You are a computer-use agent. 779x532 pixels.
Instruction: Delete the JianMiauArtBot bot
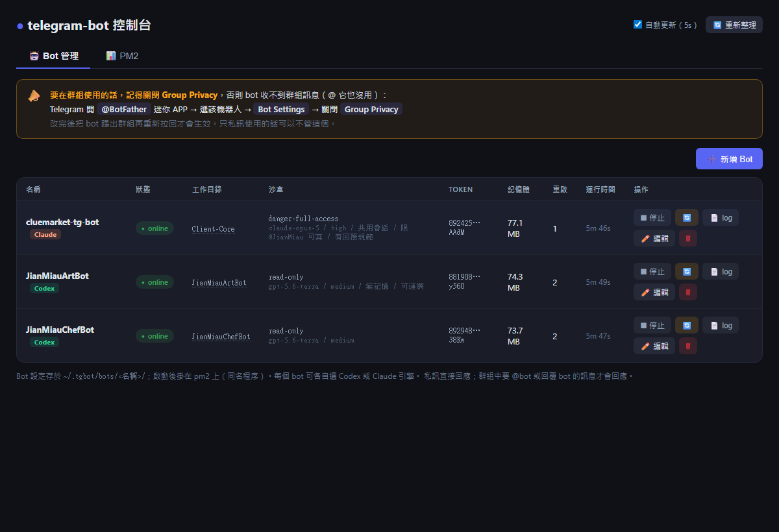(x=688, y=292)
